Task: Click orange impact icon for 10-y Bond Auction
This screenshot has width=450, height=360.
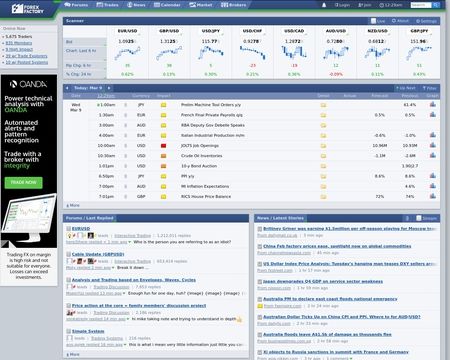Action: click(x=163, y=166)
